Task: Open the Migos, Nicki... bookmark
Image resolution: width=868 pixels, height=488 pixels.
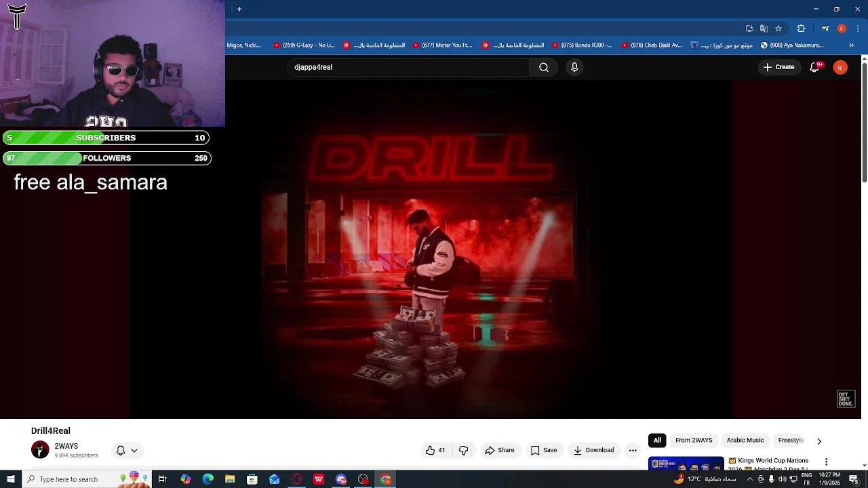Action: click(244, 45)
